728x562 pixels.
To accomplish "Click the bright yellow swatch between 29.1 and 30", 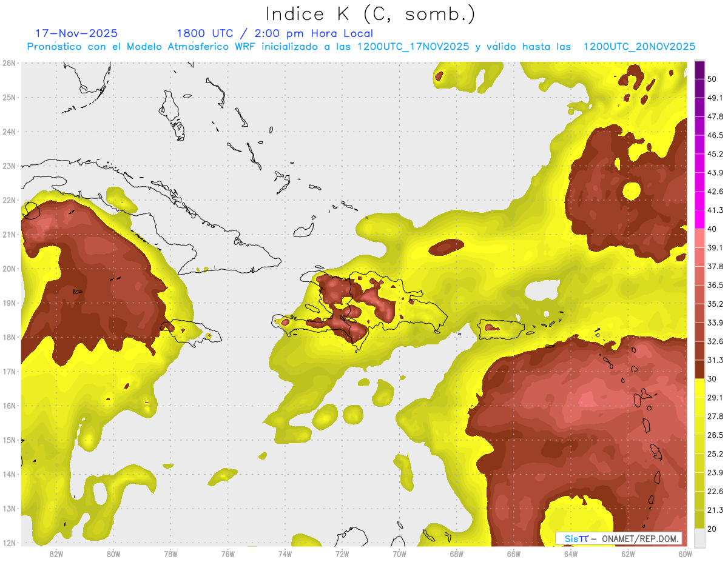I will tap(699, 388).
